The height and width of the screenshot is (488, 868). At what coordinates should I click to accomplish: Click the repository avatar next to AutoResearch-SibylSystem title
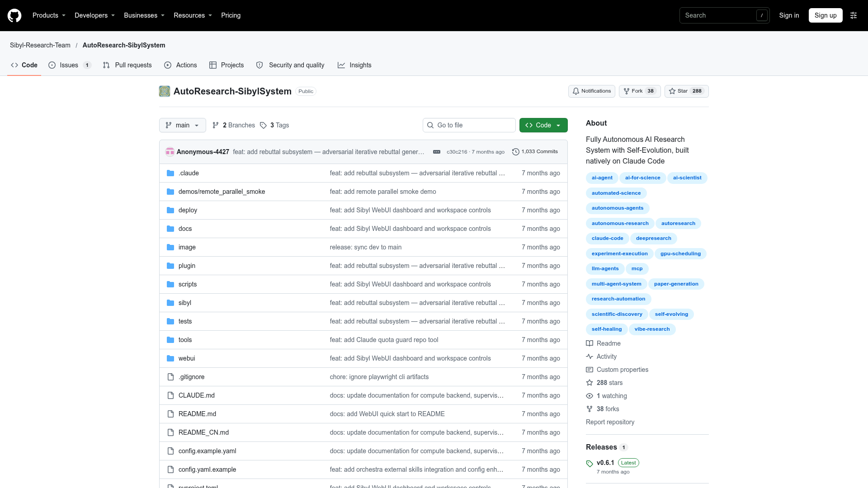pos(165,91)
